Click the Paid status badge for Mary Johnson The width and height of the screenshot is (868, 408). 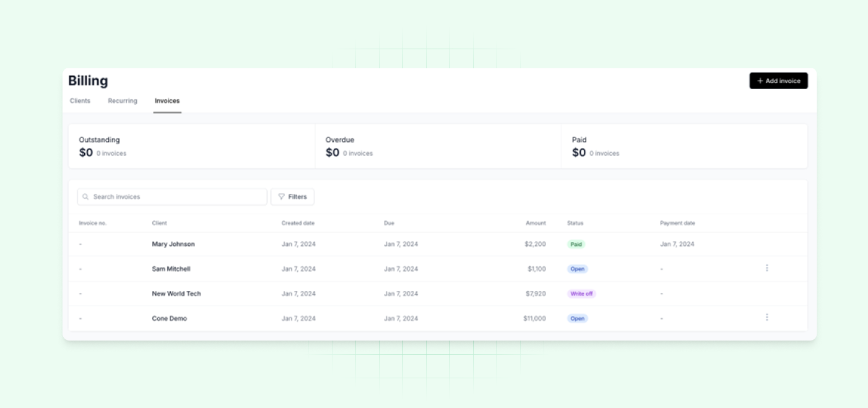(576, 244)
